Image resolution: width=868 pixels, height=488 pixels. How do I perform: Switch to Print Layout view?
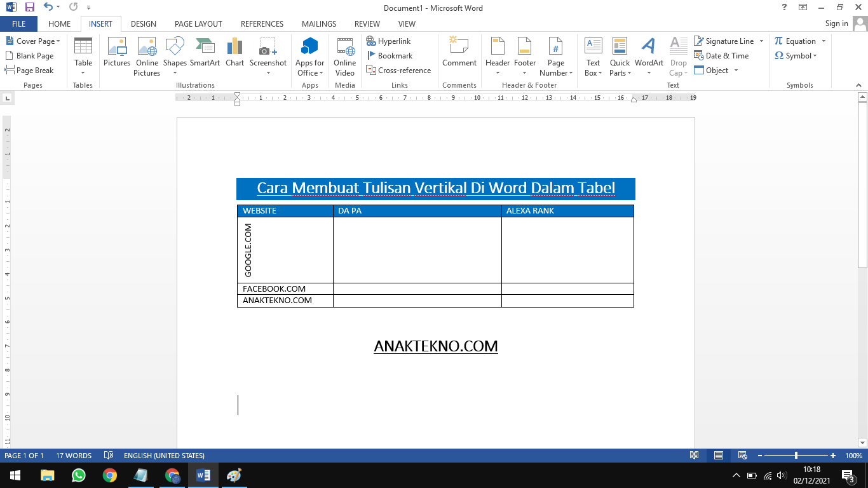(x=718, y=456)
